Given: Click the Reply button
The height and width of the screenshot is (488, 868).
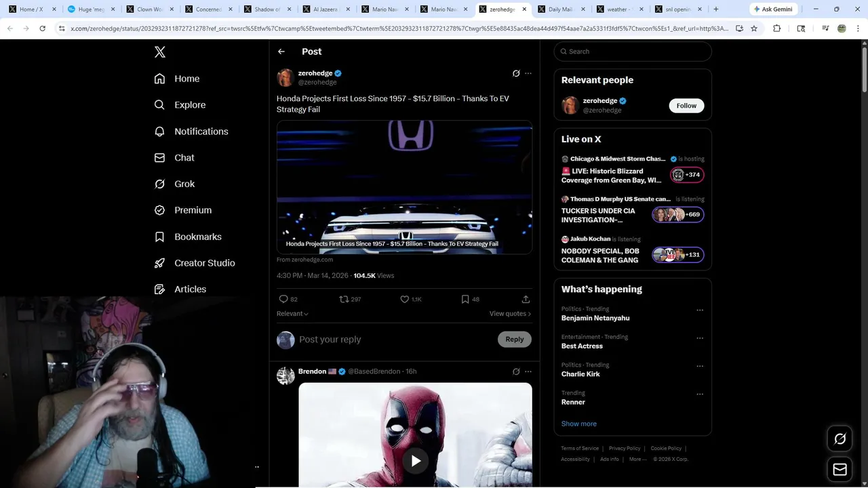Looking at the screenshot, I should click(515, 340).
